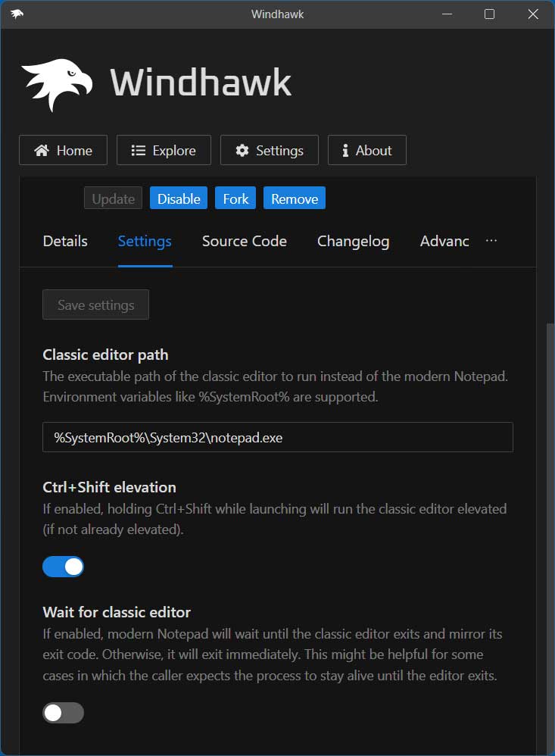Go to the Home page
555x756 pixels.
pos(63,150)
